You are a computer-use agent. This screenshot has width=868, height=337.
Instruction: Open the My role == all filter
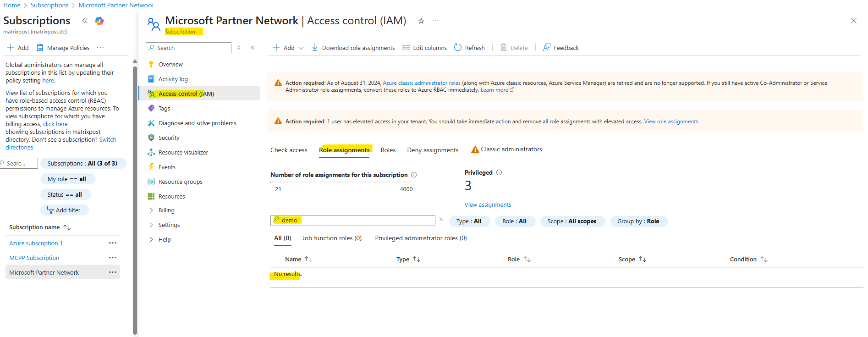[x=67, y=179]
